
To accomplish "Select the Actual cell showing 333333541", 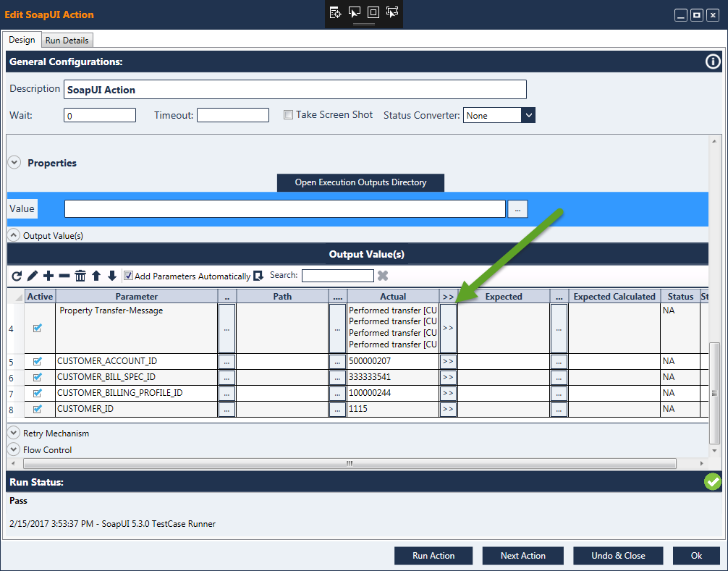I will [393, 378].
